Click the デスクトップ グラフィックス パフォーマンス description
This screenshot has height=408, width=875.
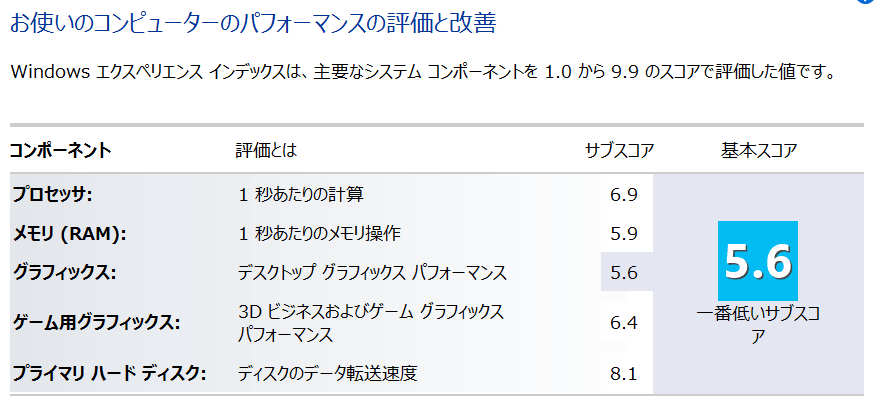coord(372,272)
